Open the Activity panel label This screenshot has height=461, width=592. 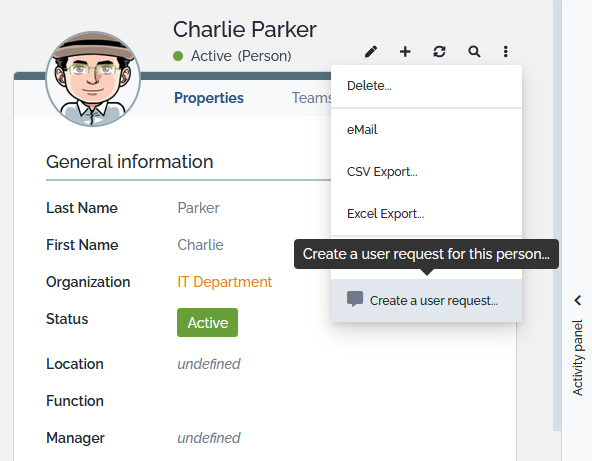pyautogui.click(x=577, y=358)
